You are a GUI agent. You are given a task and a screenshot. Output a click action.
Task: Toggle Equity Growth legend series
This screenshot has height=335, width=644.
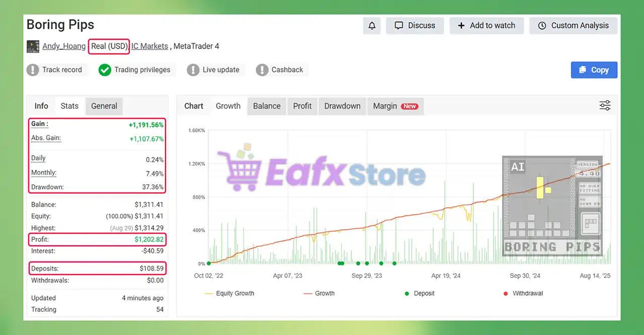[x=229, y=293]
